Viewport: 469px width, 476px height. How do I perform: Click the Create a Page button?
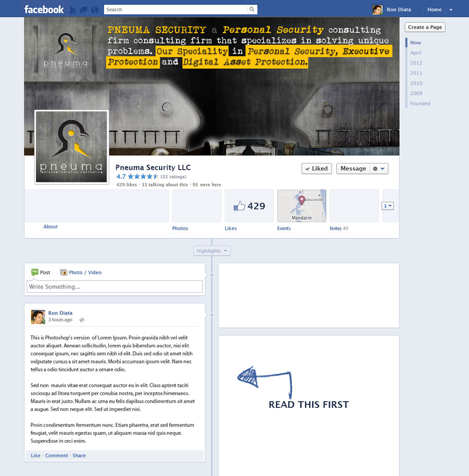(425, 27)
